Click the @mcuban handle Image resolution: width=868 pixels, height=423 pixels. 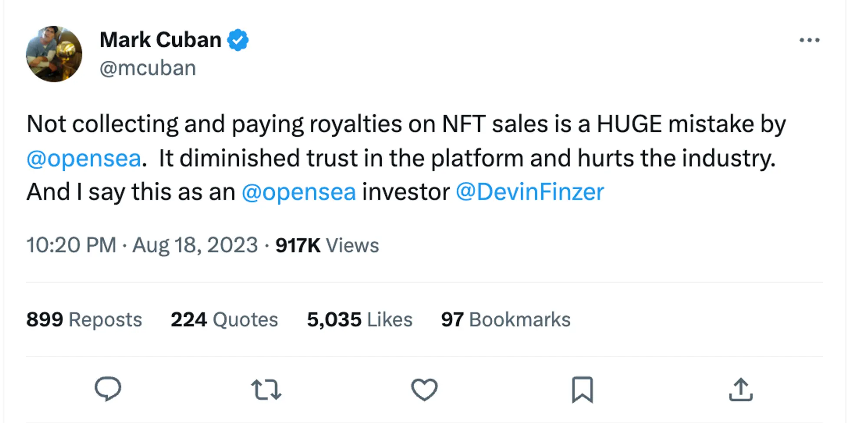148,67
